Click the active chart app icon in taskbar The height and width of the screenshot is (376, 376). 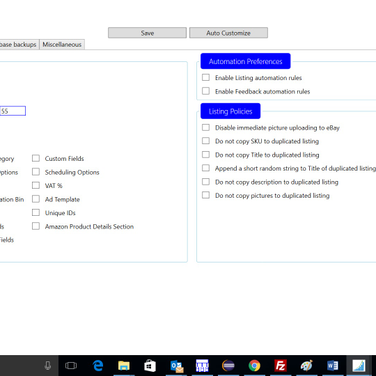(x=359, y=366)
